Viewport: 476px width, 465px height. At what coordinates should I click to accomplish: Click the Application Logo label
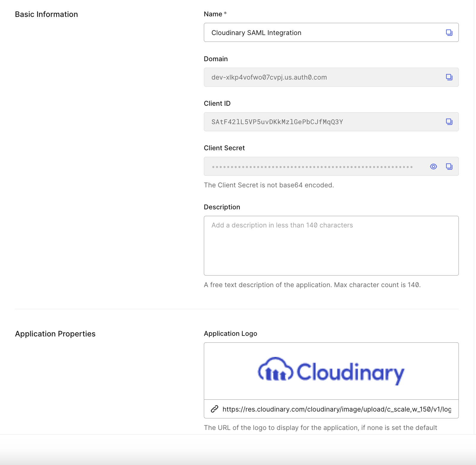click(231, 333)
